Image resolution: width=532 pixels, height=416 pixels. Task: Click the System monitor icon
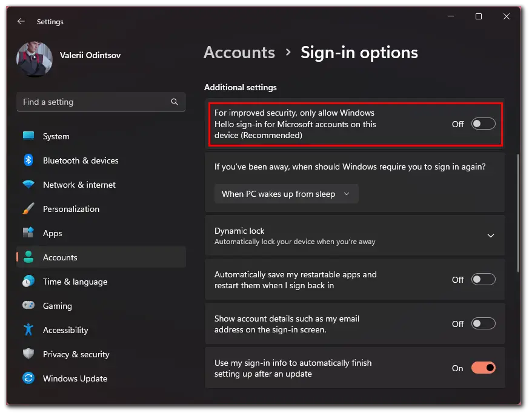28,136
